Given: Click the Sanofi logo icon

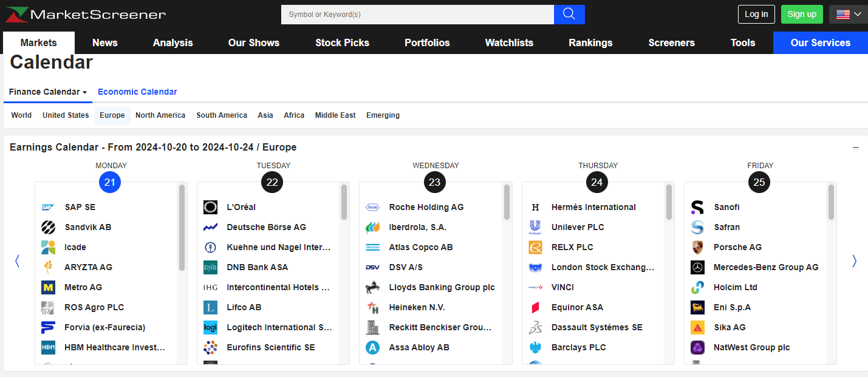Looking at the screenshot, I should point(697,207).
